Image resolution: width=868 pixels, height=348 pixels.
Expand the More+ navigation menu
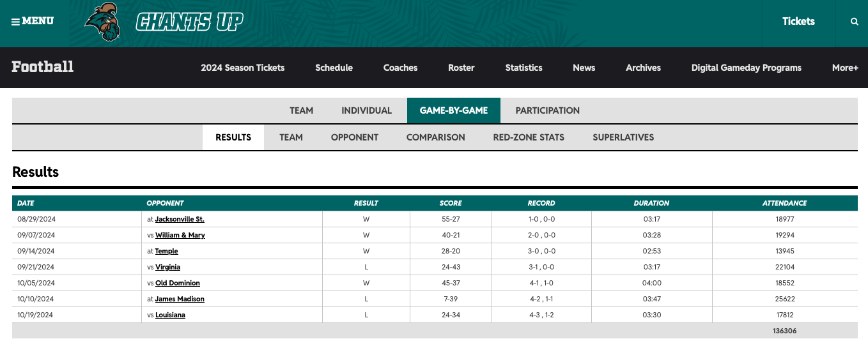point(844,68)
